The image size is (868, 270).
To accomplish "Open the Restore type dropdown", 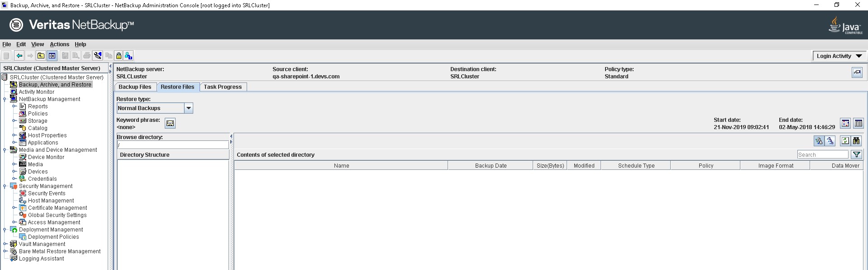I will pyautogui.click(x=189, y=108).
